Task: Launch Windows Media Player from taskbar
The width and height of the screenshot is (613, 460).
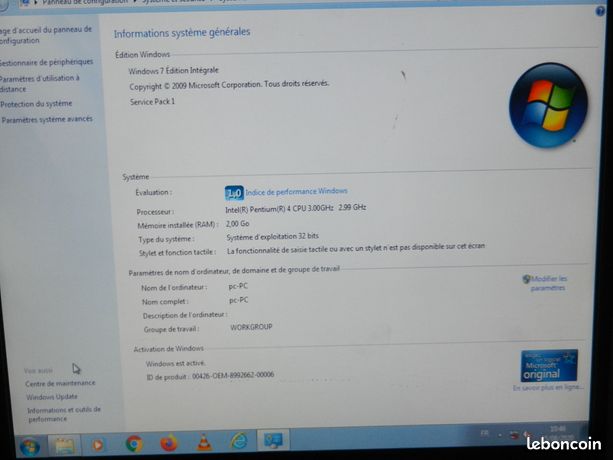Action: click(98, 445)
